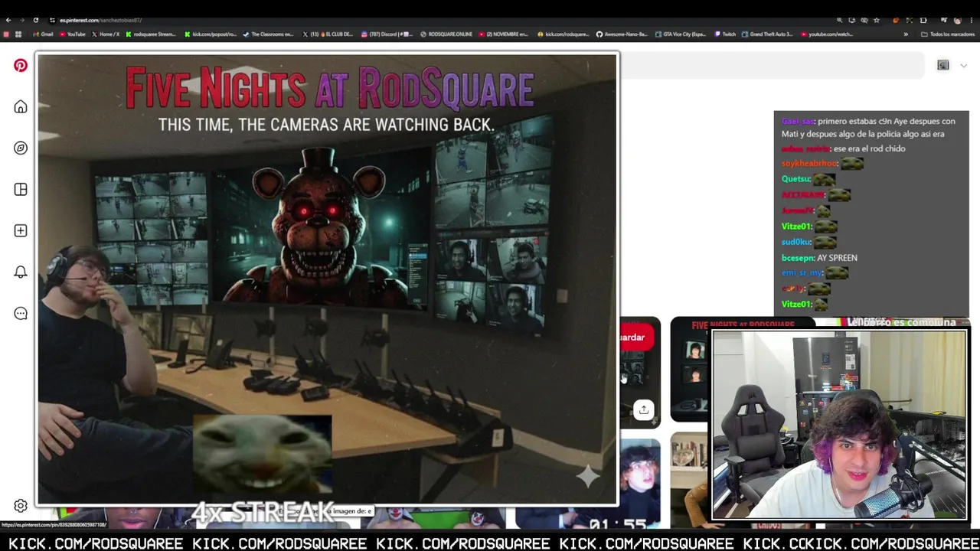
Task: Bookmark this page with star icon
Action: (x=877, y=20)
